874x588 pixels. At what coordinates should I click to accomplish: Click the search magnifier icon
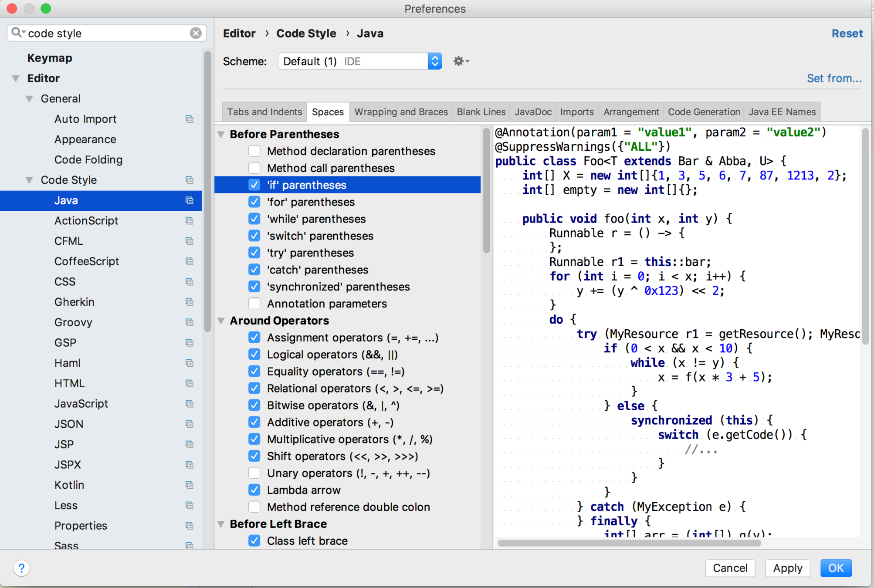pos(17,33)
